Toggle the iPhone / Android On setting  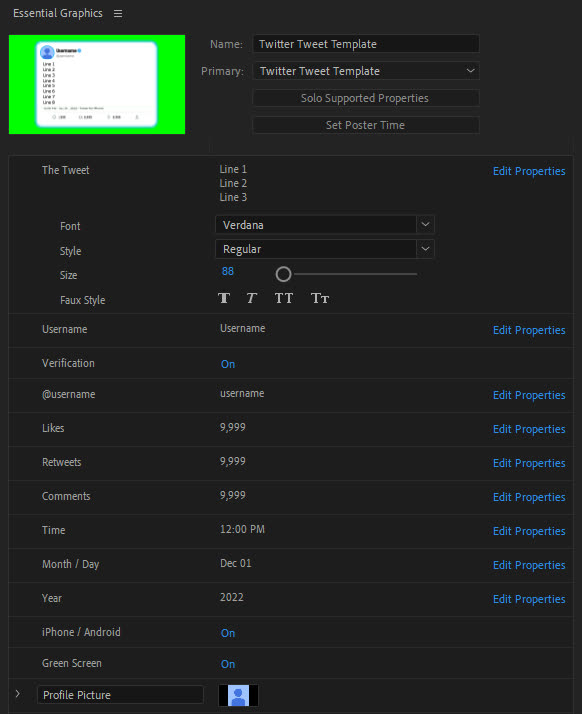(x=228, y=633)
